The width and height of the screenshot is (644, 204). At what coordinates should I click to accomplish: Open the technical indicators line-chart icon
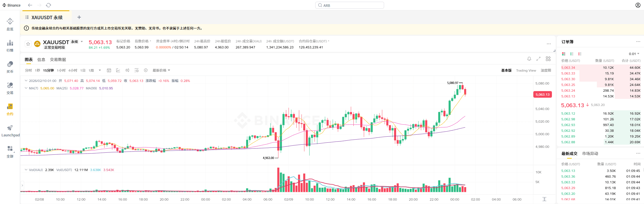click(x=118, y=70)
